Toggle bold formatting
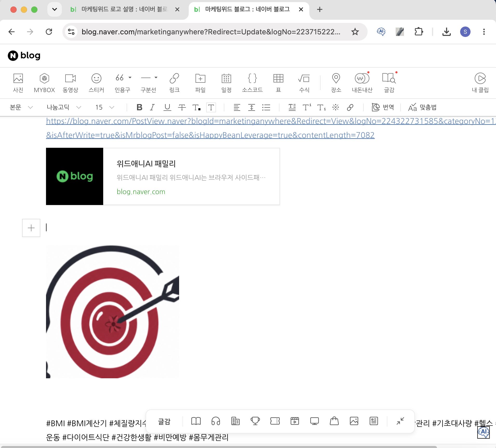Image resolution: width=496 pixels, height=448 pixels. (139, 107)
